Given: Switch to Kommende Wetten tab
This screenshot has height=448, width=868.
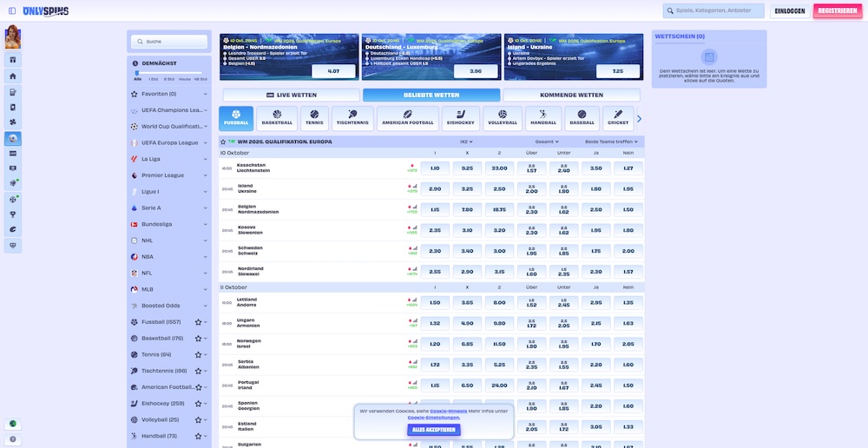Looking at the screenshot, I should pyautogui.click(x=571, y=95).
